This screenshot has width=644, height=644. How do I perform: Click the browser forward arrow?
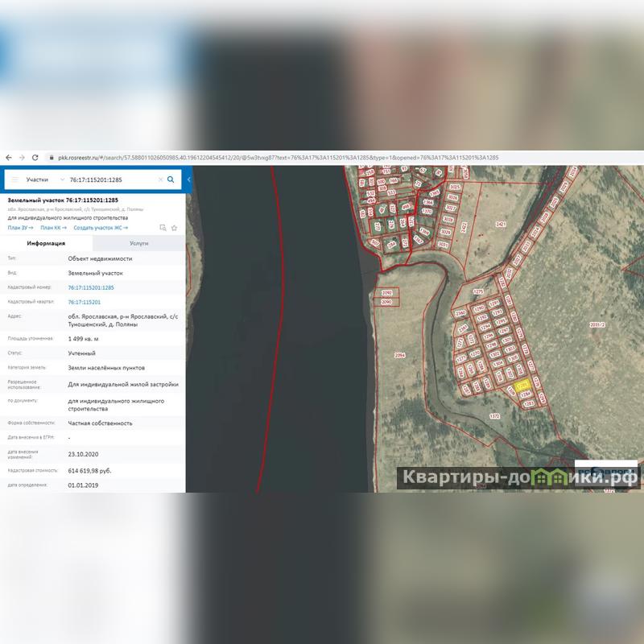coord(22,158)
